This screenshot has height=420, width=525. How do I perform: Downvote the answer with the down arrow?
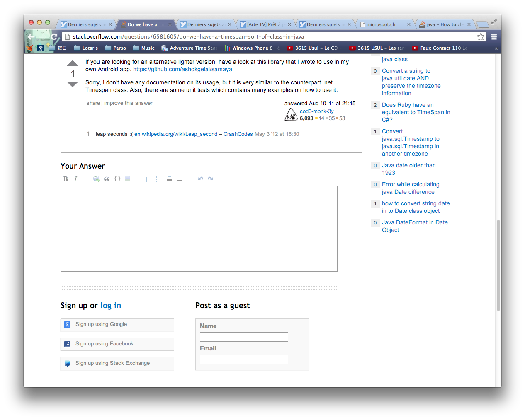pyautogui.click(x=73, y=84)
